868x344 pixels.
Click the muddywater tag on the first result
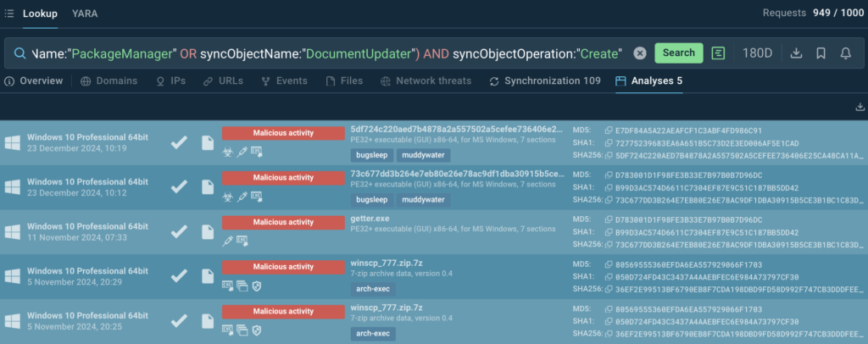[423, 155]
